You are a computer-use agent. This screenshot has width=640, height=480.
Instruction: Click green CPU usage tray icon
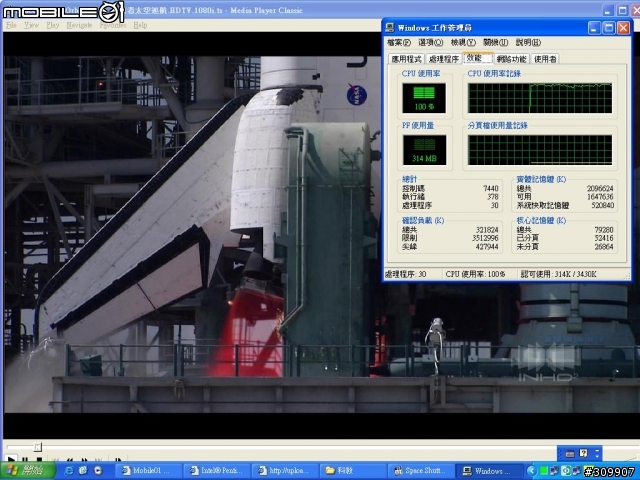tap(544, 471)
